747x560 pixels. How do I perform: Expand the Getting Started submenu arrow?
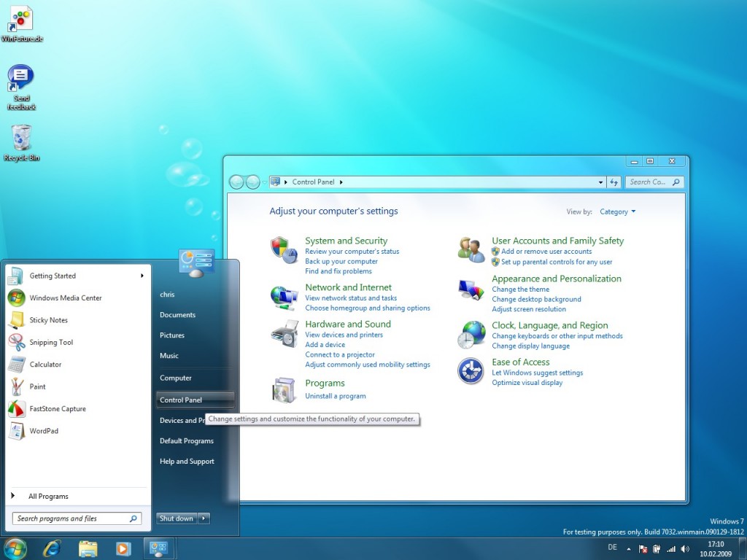142,276
